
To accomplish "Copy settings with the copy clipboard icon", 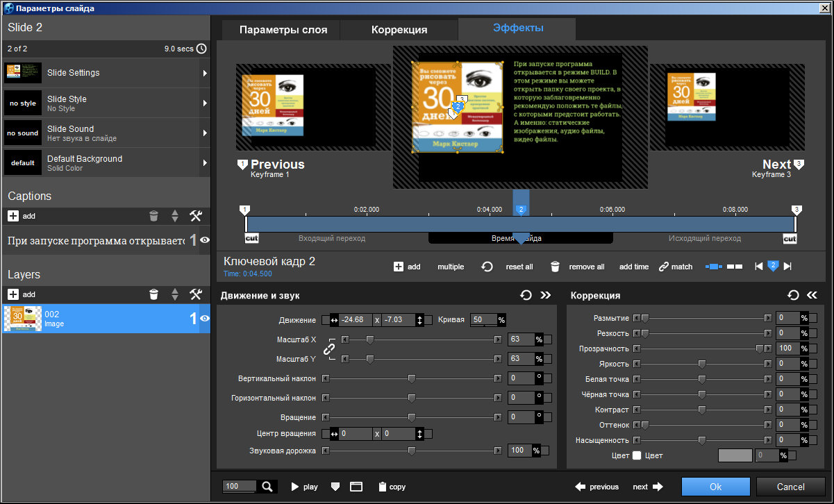I will (x=383, y=487).
